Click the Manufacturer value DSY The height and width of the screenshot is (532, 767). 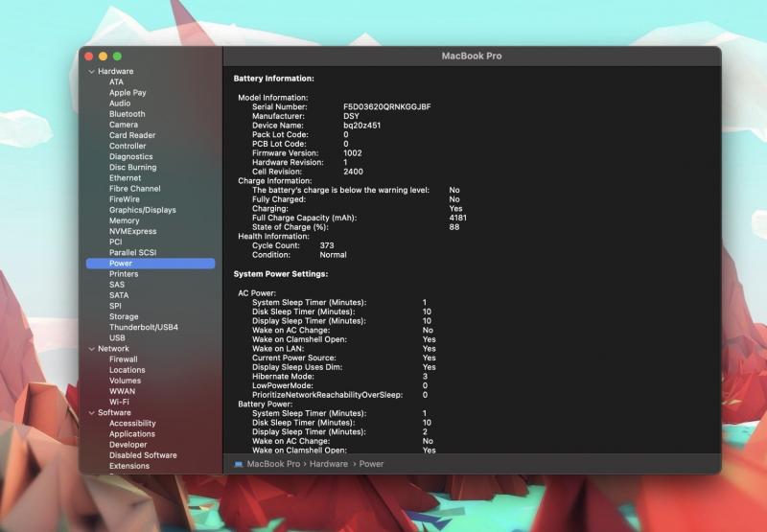[x=351, y=116]
